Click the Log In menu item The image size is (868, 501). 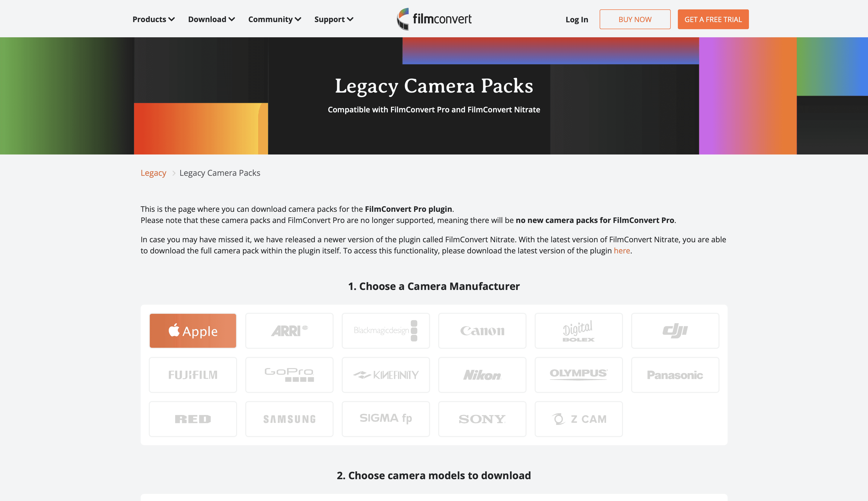577,19
